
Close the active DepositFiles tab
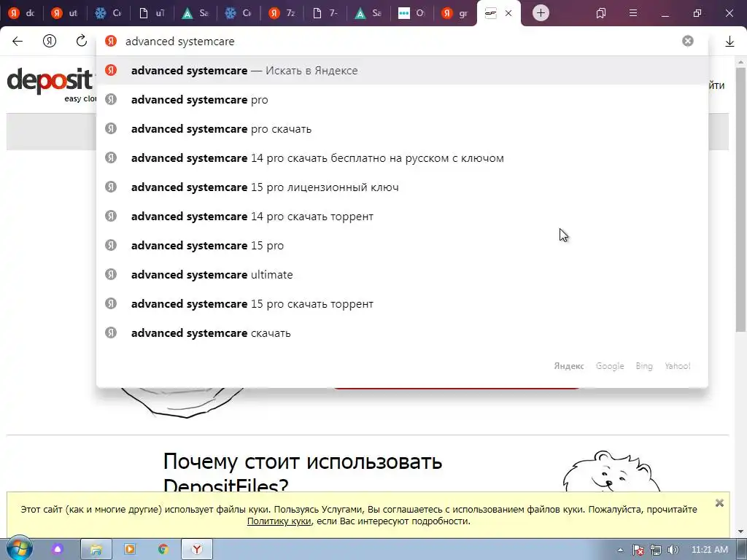[x=508, y=13]
